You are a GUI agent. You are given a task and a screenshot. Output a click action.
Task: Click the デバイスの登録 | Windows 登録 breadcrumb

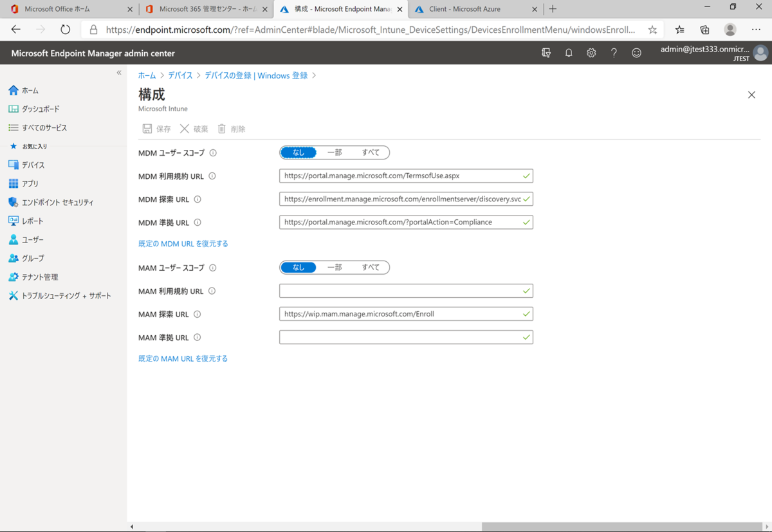pyautogui.click(x=256, y=76)
